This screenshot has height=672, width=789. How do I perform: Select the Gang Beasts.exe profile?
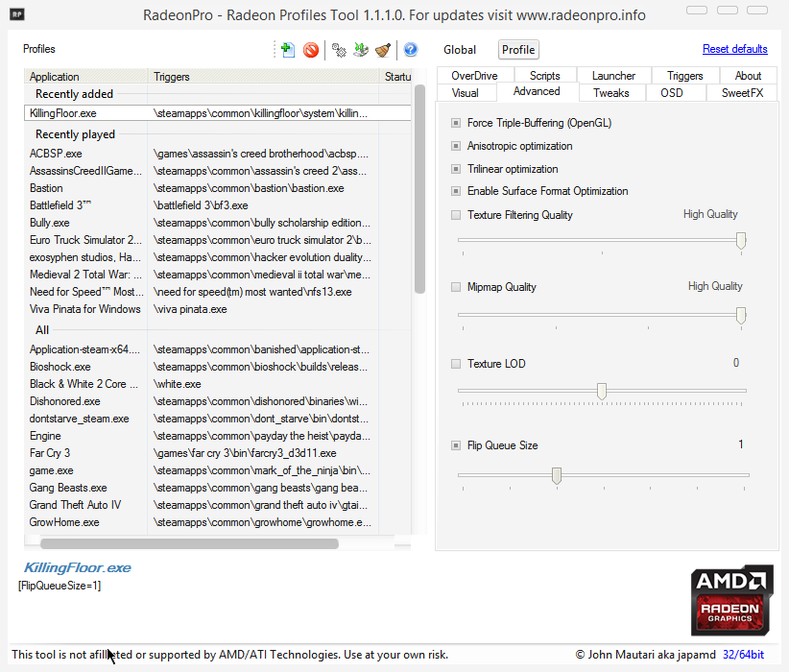(x=217, y=488)
